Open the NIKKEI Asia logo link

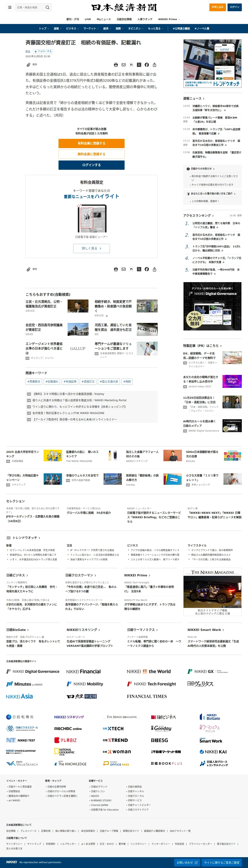point(20,696)
